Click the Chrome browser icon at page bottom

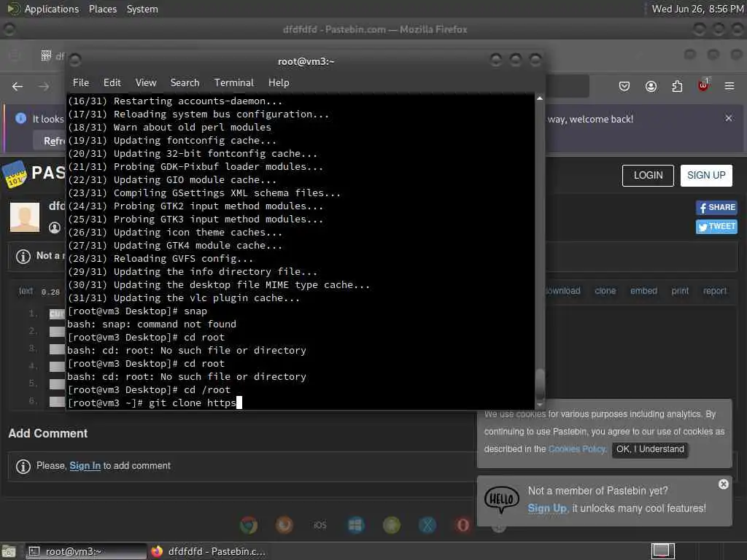click(249, 525)
